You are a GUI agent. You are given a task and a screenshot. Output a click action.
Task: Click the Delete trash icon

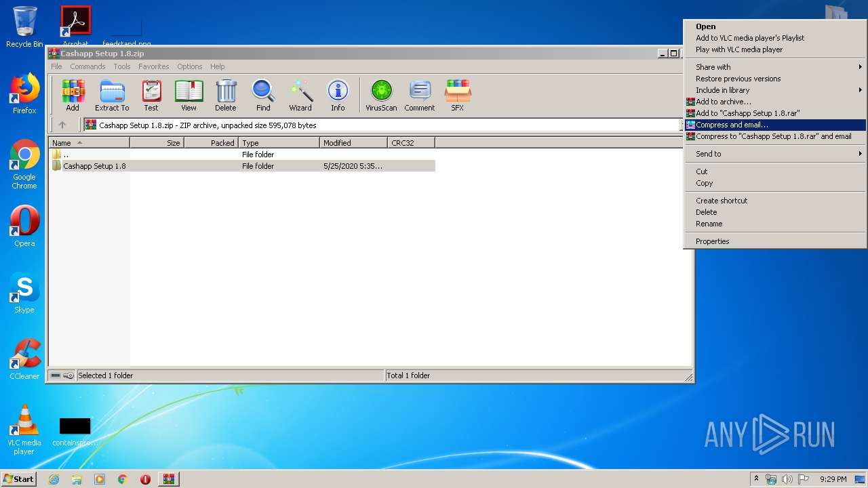click(x=226, y=96)
